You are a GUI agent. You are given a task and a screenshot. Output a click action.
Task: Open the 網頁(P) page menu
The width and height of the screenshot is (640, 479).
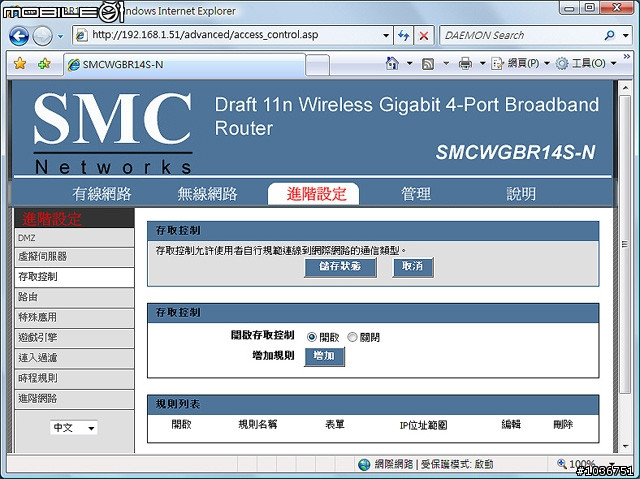click(520, 63)
